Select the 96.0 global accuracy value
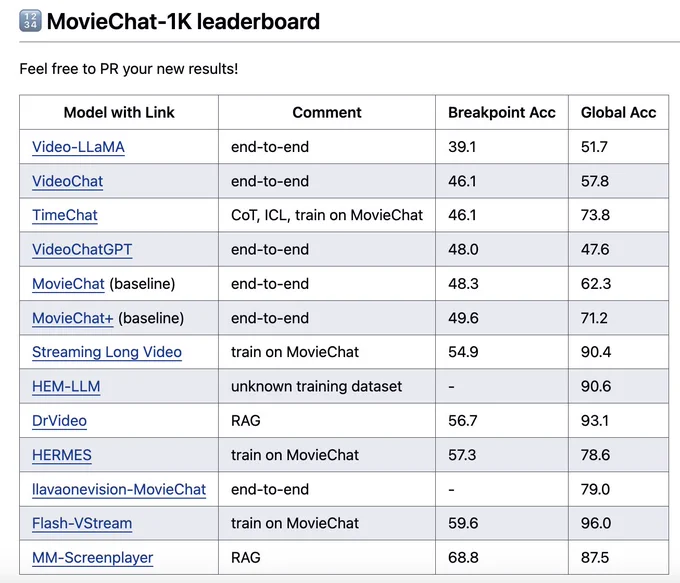This screenshot has width=680, height=583. pos(596,523)
